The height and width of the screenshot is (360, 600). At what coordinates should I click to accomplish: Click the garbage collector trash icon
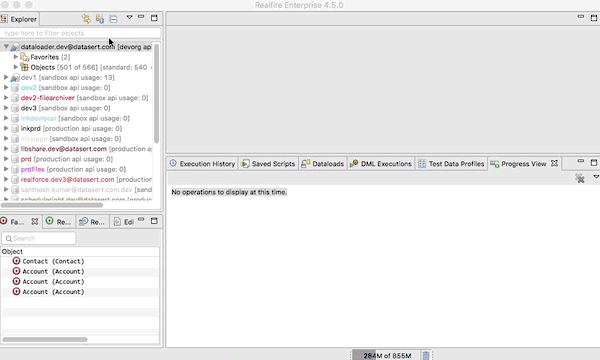(426, 355)
